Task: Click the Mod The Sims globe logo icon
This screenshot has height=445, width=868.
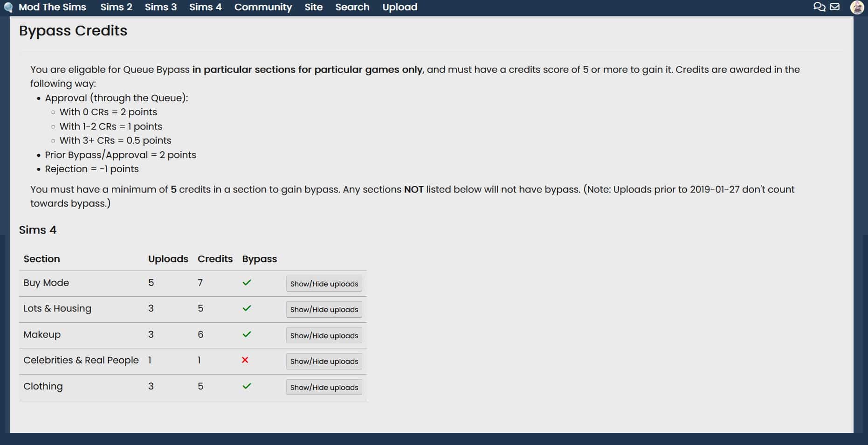Action: click(x=8, y=7)
